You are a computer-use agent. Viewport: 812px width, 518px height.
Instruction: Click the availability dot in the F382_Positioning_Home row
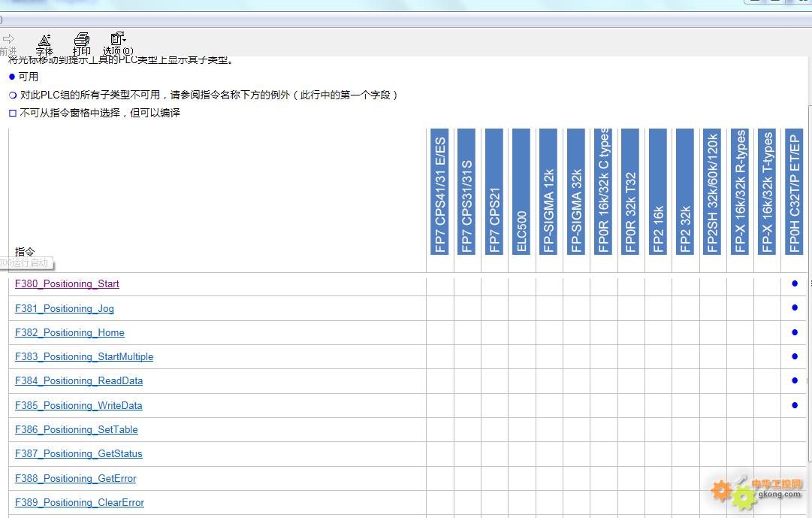tap(795, 332)
